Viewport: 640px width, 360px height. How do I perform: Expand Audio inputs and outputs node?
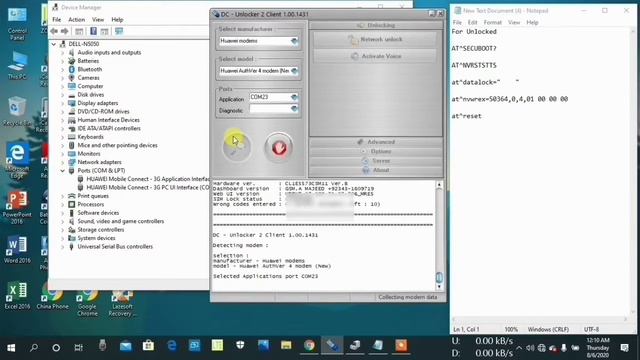[62, 53]
